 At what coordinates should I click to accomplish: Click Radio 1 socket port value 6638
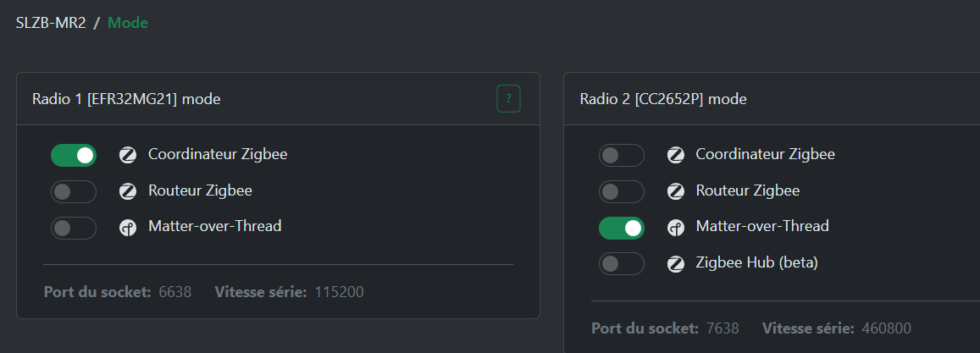click(174, 292)
